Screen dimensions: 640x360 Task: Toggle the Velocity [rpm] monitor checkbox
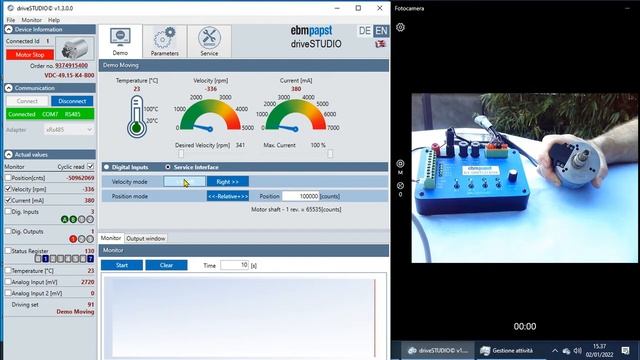pyautogui.click(x=8, y=189)
